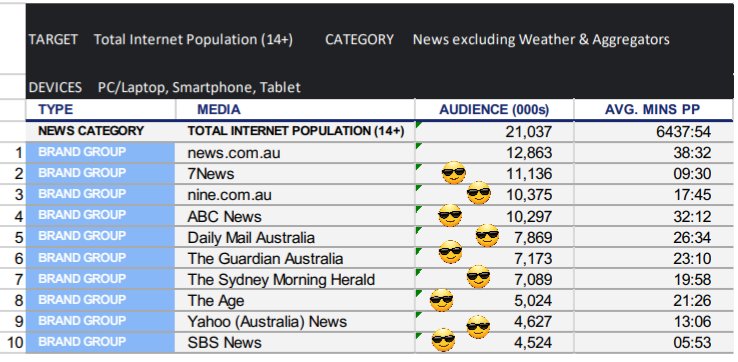The height and width of the screenshot is (362, 738).
Task: Select the audience value 5,024
Action: [533, 301]
